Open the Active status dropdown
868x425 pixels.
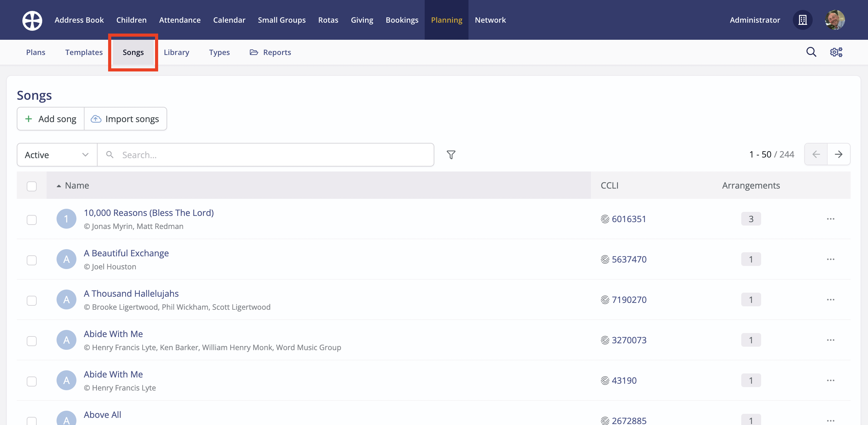56,155
